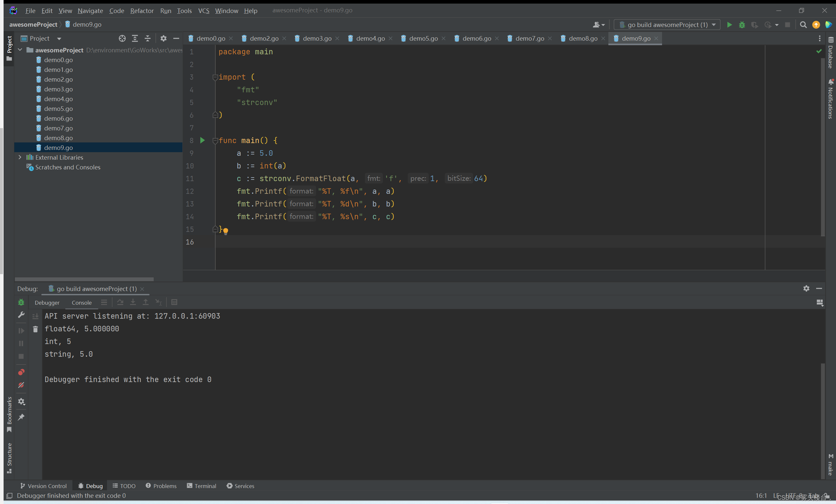Click Resume Program in the debug sidebar
836x504 pixels.
pyautogui.click(x=21, y=331)
